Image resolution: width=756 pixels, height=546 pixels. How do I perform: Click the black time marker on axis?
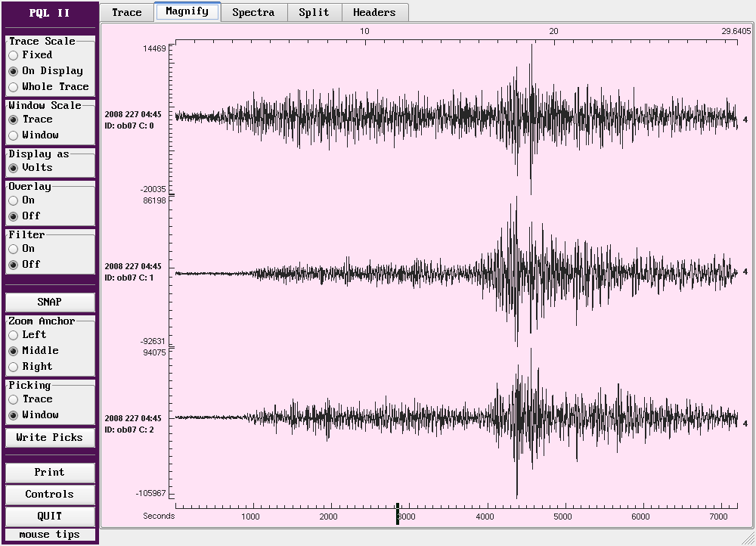click(398, 513)
